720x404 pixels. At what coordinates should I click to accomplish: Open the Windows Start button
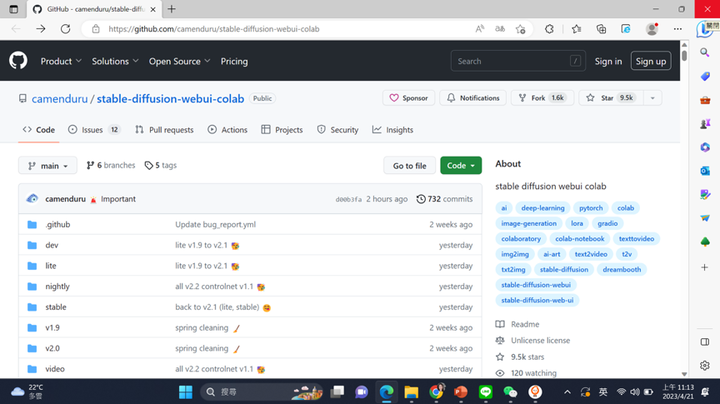[x=186, y=392]
